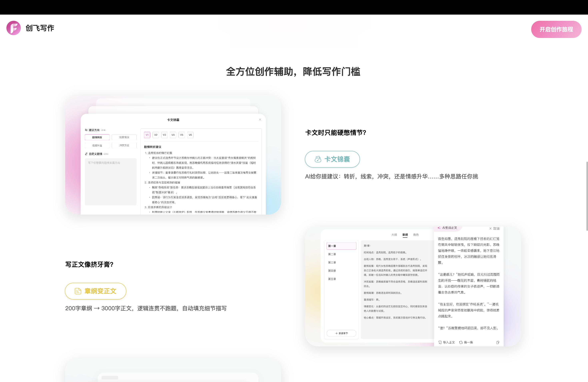Click the custom plot text field
Viewport: 588px width, 382px height.
pyautogui.click(x=111, y=182)
